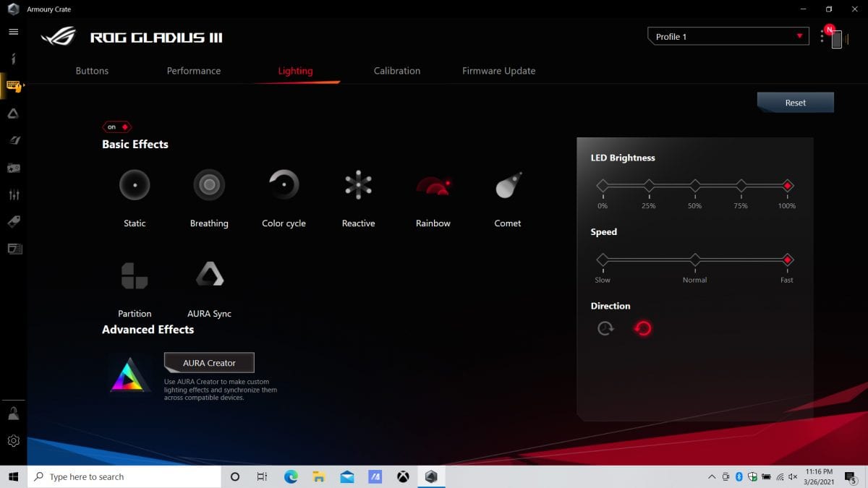Click the device battery status icon

pos(837,39)
